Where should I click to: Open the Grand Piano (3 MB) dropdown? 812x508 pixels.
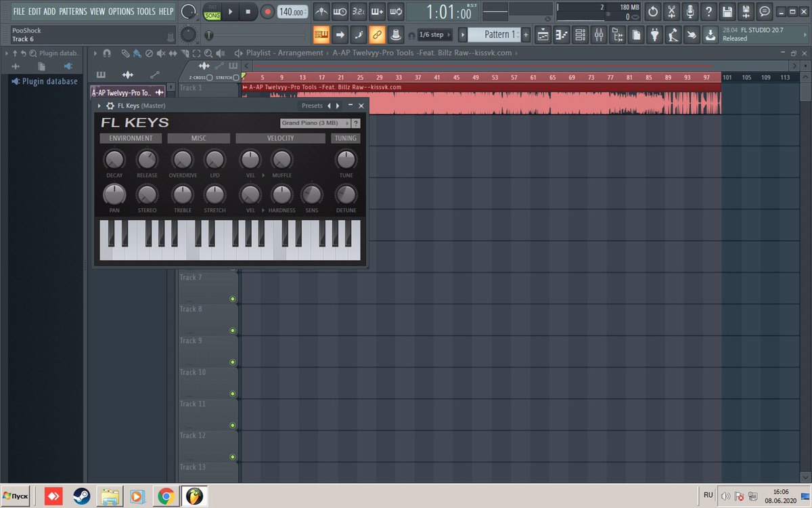coord(315,123)
